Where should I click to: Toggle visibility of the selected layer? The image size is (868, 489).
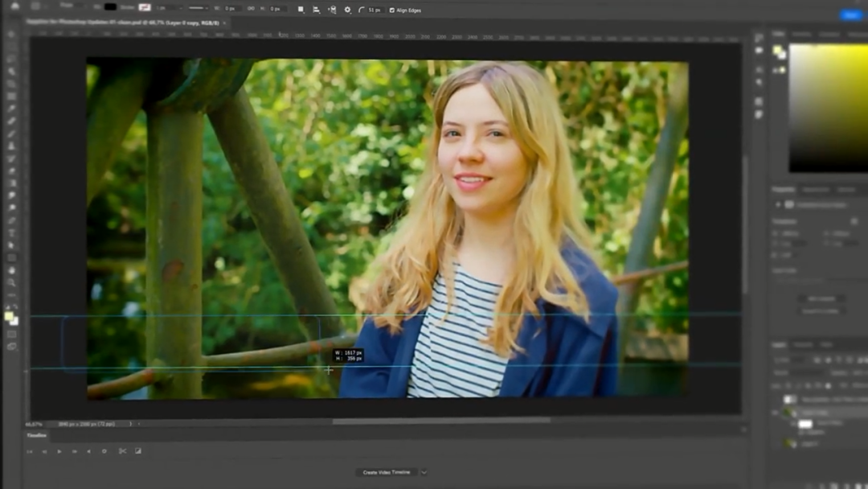(x=776, y=412)
